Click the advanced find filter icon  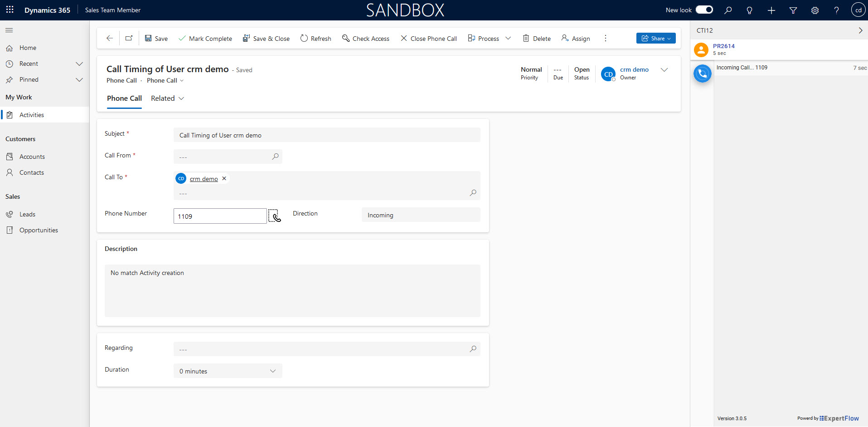793,10
